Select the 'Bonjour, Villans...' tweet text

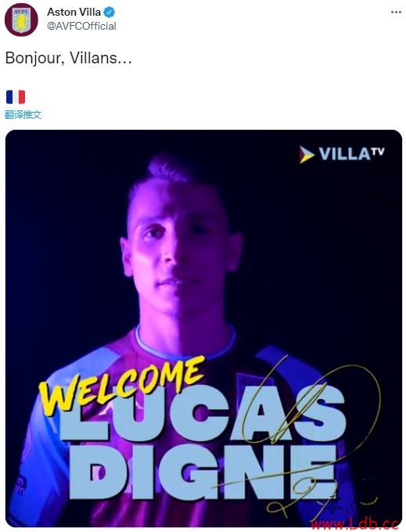(68, 58)
